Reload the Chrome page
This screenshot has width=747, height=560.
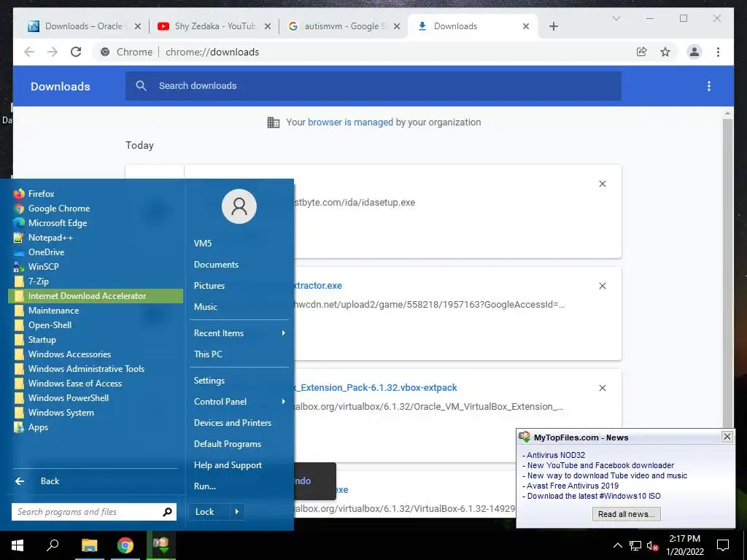coord(76,52)
